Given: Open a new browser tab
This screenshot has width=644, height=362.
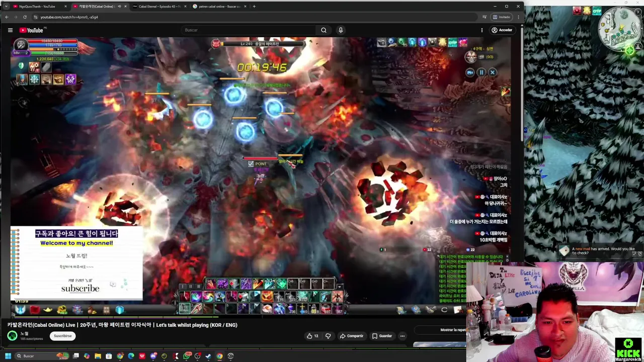Looking at the screenshot, I should (x=254, y=7).
